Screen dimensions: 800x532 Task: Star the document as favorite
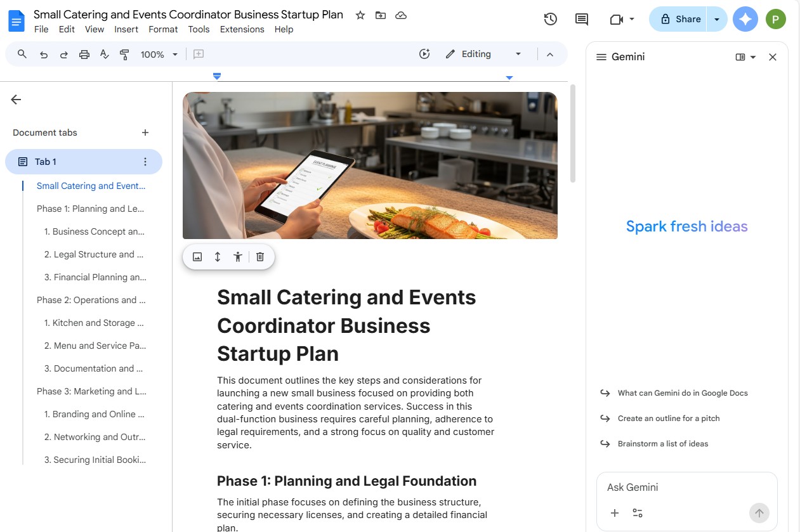tap(360, 15)
